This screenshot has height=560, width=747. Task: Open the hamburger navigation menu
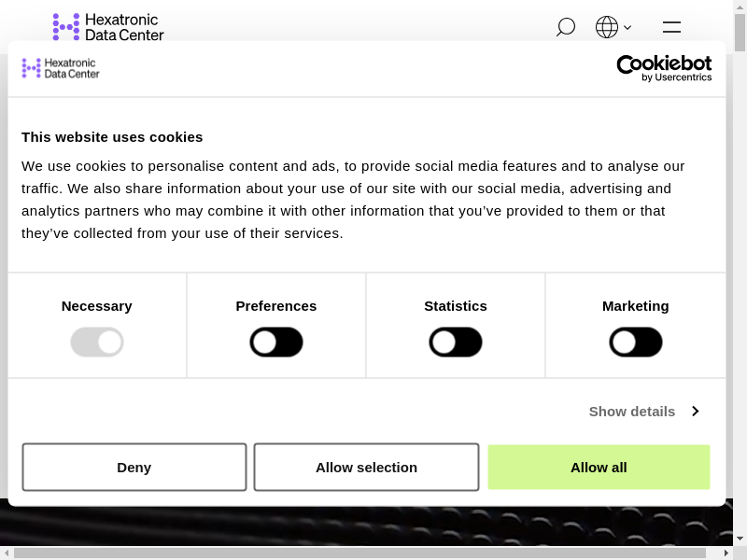coord(671,27)
